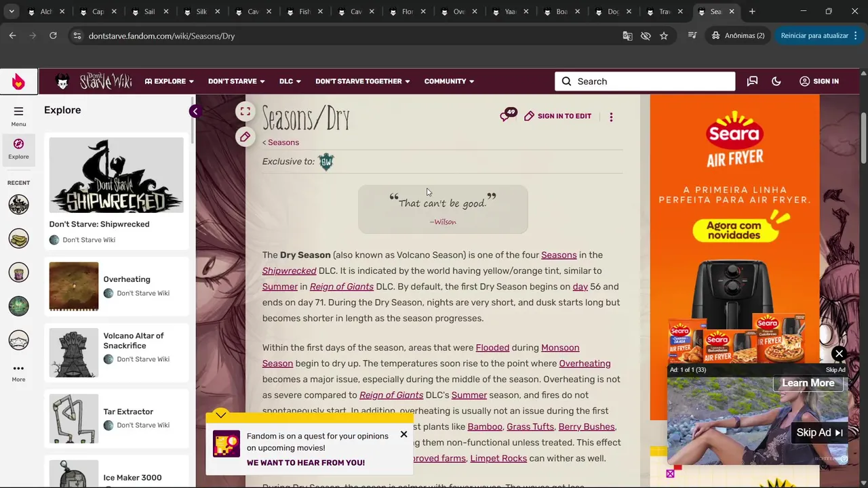Open the Berry Bushes link
The width and height of the screenshot is (868, 488).
[x=587, y=426]
